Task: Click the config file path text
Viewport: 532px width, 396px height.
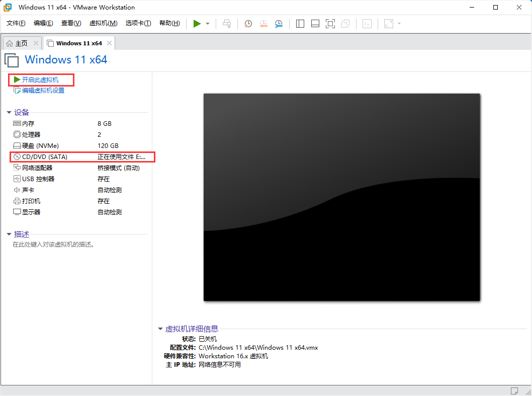Action: pos(258,347)
